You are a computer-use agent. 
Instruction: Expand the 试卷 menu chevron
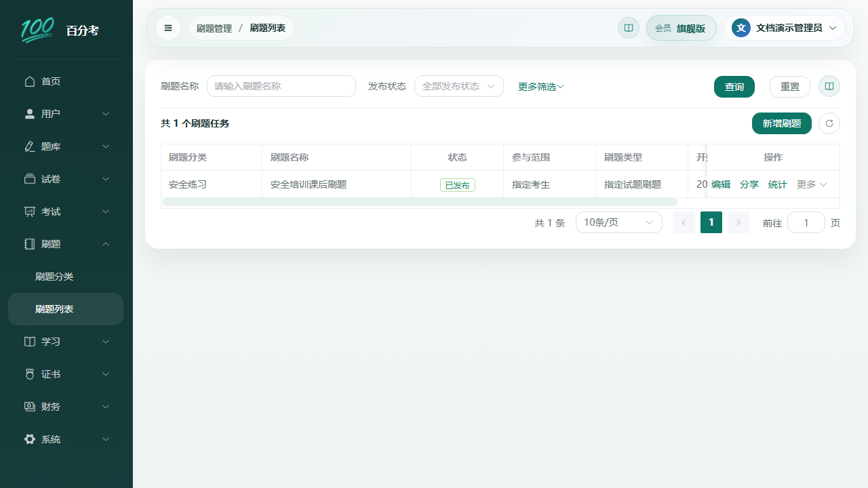tap(106, 179)
